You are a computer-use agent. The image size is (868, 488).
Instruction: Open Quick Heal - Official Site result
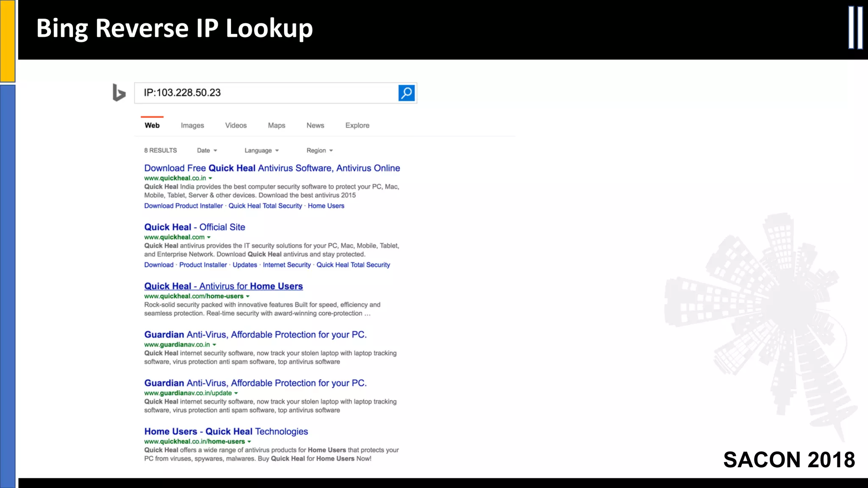point(195,227)
